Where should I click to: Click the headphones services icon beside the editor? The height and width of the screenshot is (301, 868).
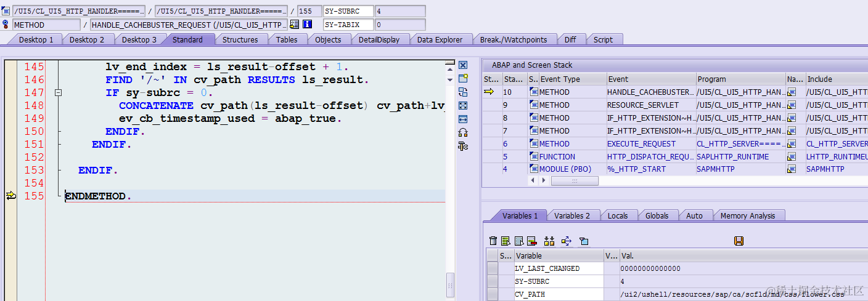(x=463, y=132)
